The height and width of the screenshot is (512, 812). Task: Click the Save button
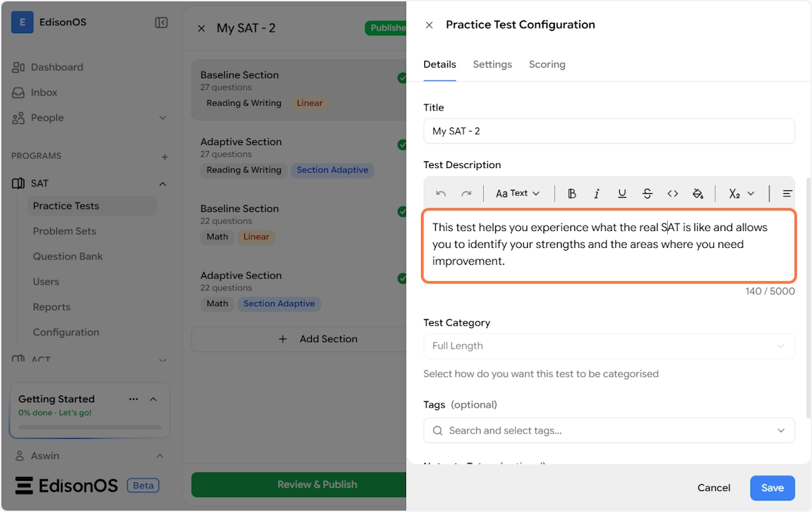[x=772, y=488]
